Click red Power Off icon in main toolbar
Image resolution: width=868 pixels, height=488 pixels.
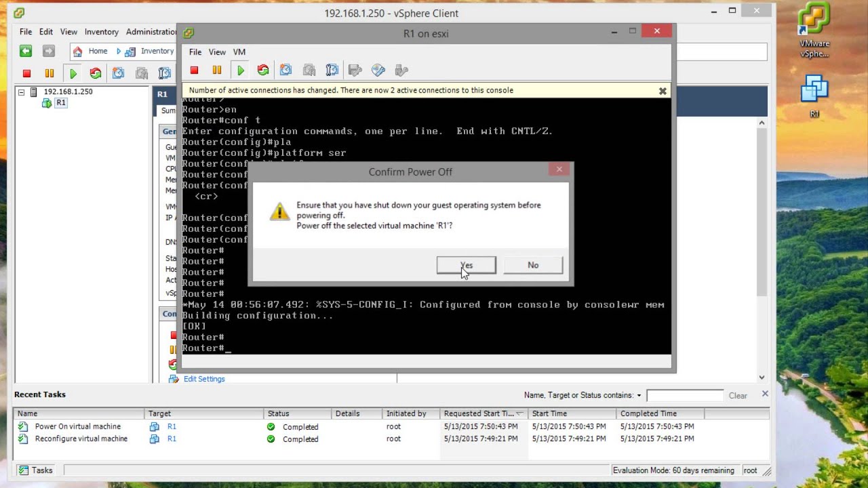tap(27, 73)
